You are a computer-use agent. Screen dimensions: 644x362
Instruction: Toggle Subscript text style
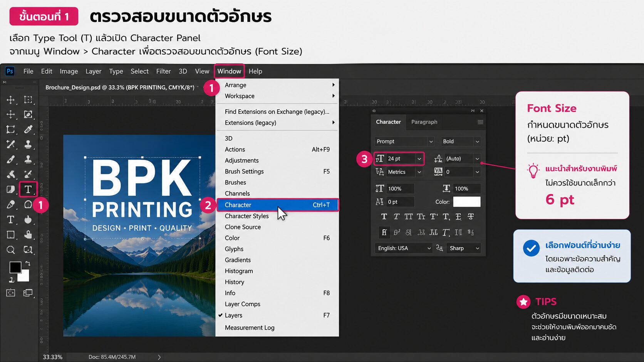(x=446, y=217)
